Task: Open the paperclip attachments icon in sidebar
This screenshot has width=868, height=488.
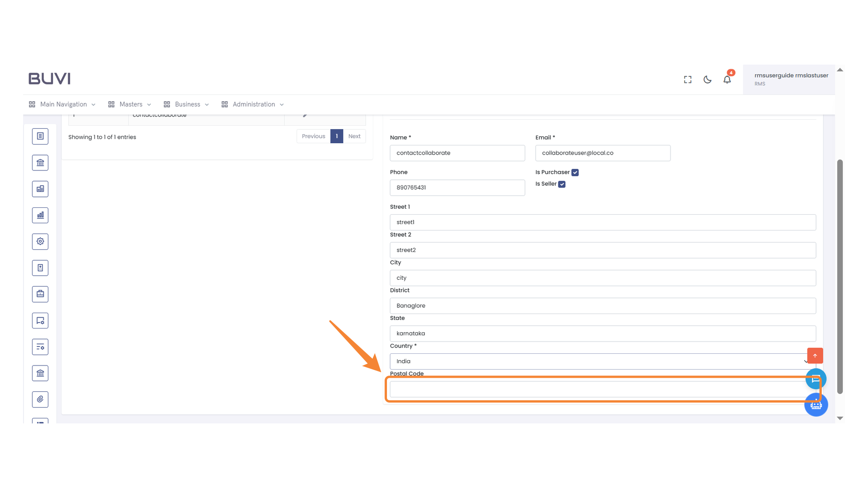Action: tap(40, 399)
